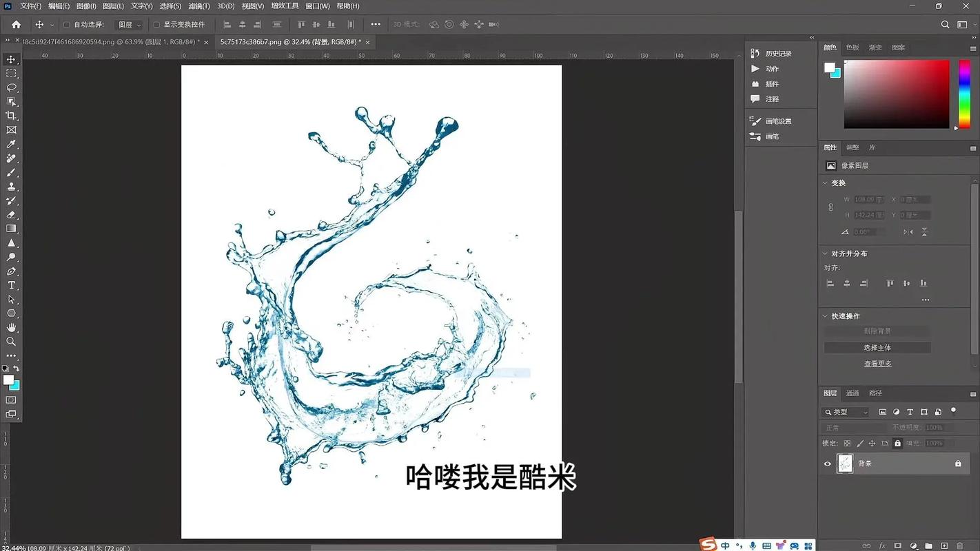Enable the 自动选择 checkbox
This screenshot has height=551, width=980.
(65, 24)
